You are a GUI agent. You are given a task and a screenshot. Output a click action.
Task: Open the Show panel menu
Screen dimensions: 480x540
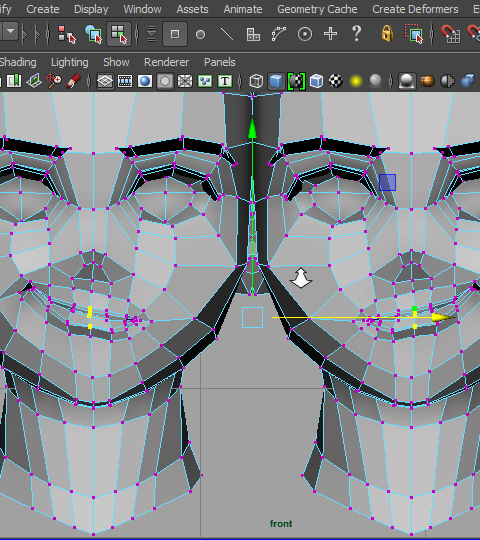[x=116, y=62]
